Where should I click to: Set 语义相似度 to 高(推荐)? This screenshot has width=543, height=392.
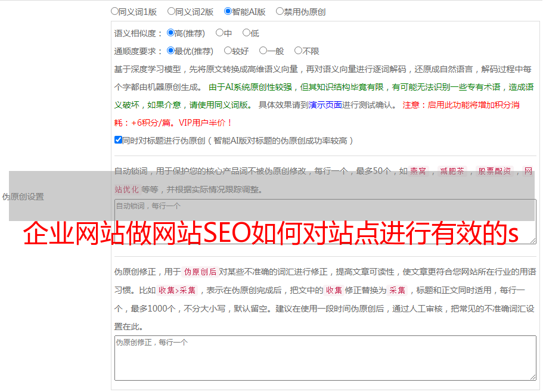[170, 33]
